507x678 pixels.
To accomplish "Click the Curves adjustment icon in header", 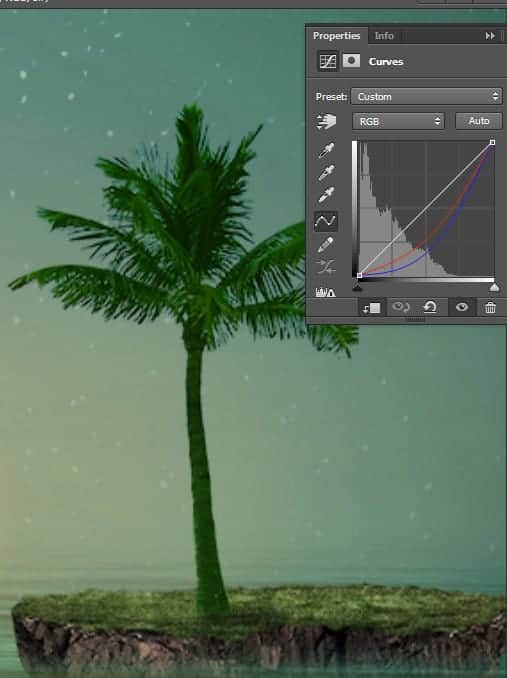I will tap(327, 61).
